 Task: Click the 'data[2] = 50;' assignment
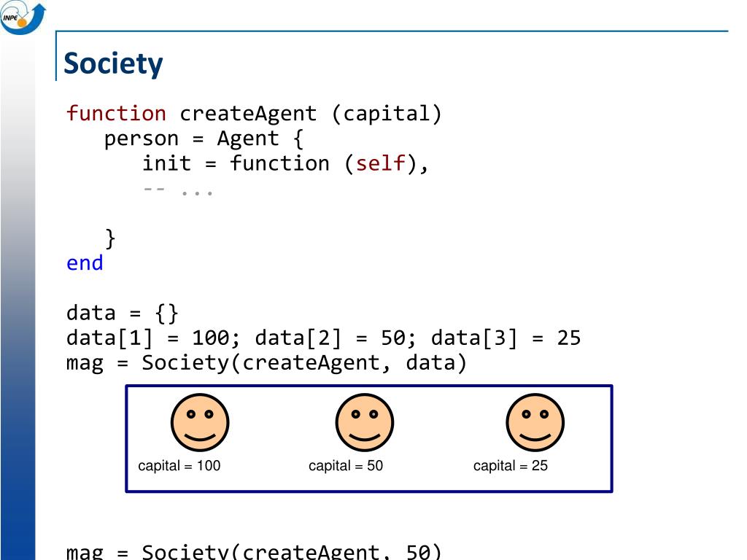(x=336, y=338)
